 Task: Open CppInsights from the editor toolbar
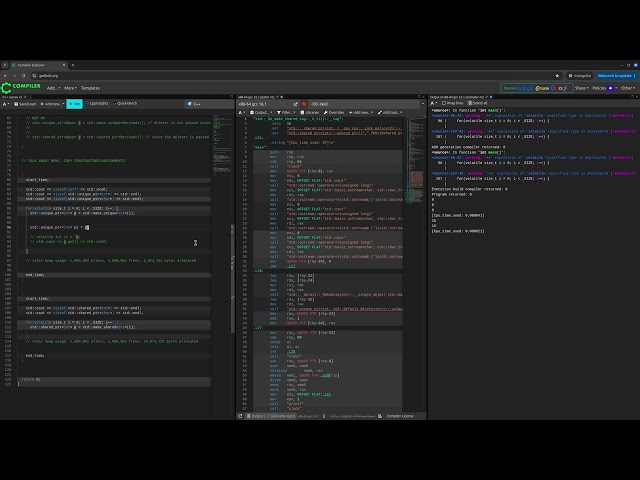[97, 103]
